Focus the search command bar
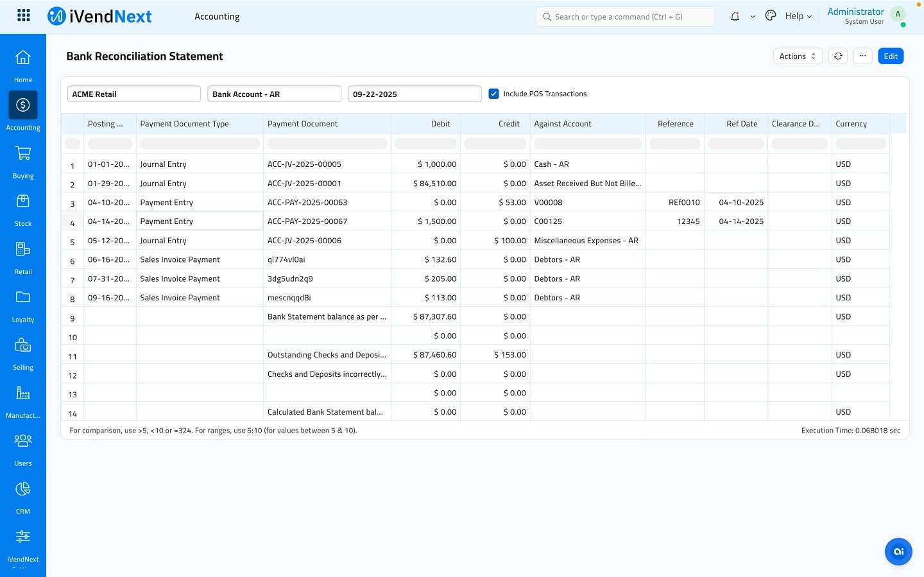The image size is (924, 577). [x=625, y=17]
